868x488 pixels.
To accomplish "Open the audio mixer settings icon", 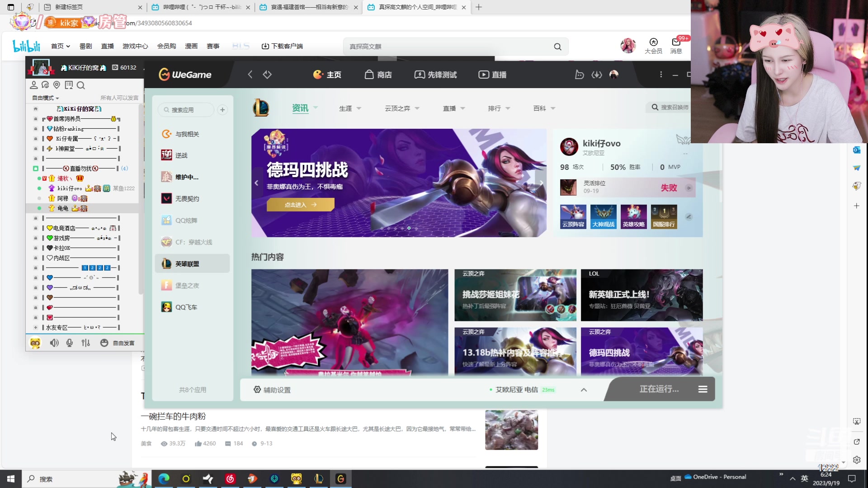I will point(86,343).
